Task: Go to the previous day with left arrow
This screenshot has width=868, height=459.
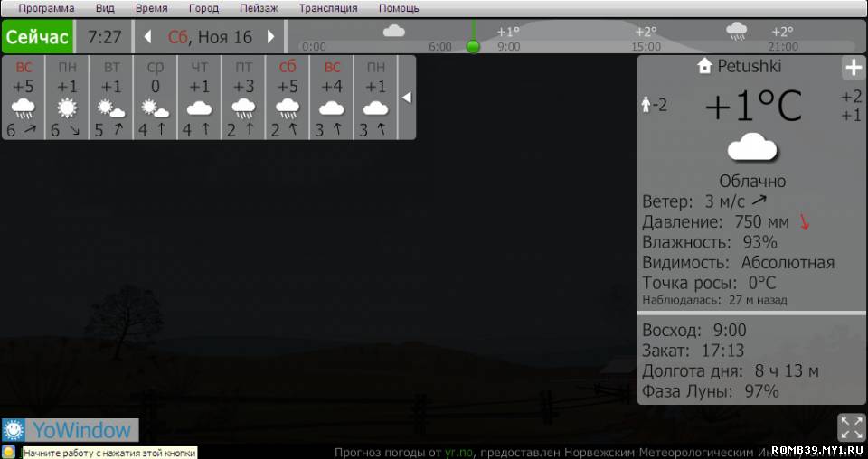Action: coord(148,37)
